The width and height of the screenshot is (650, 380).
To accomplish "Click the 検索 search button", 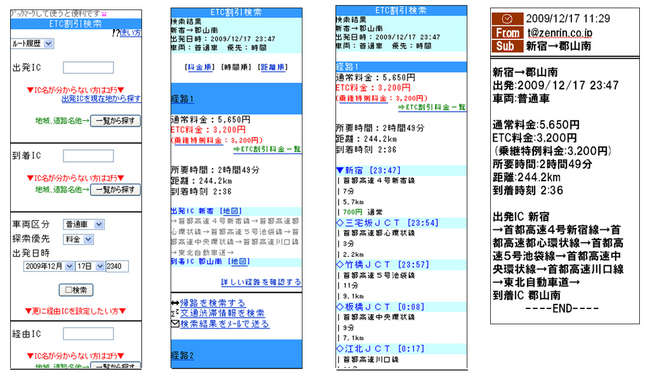I will [x=76, y=290].
